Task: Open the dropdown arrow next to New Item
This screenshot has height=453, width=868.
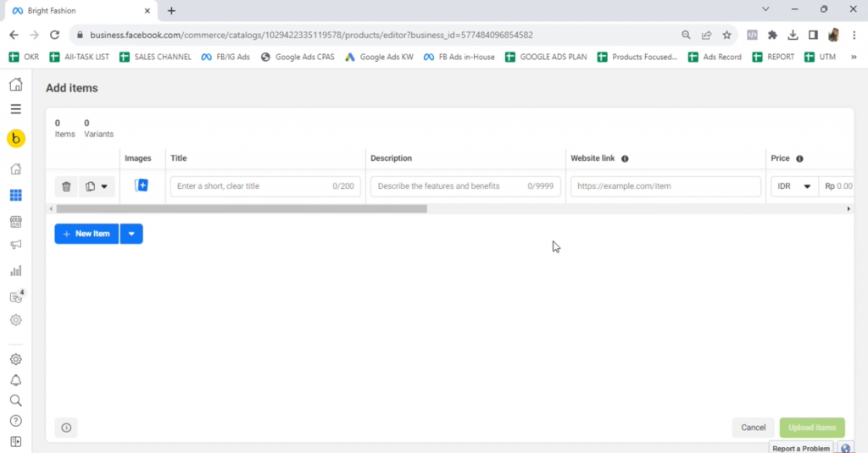Action: coord(131,234)
